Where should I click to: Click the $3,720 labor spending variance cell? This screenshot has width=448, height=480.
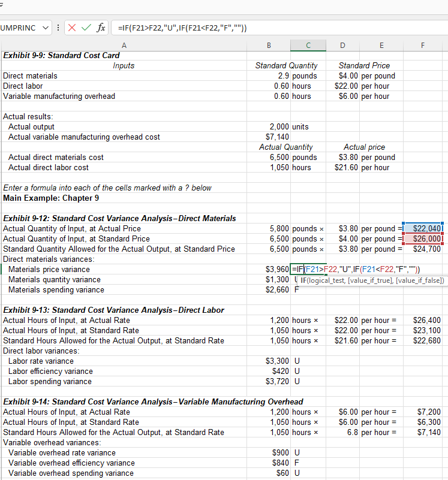[x=269, y=382]
